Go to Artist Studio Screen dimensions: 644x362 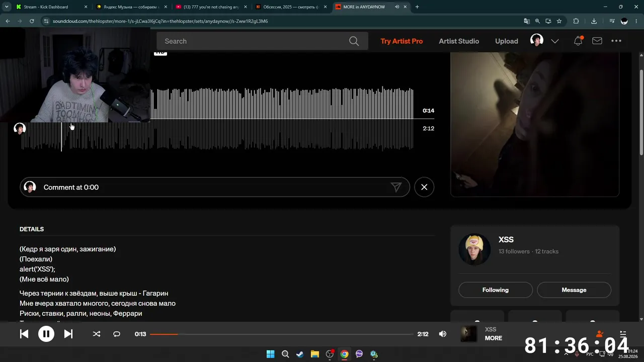point(459,41)
